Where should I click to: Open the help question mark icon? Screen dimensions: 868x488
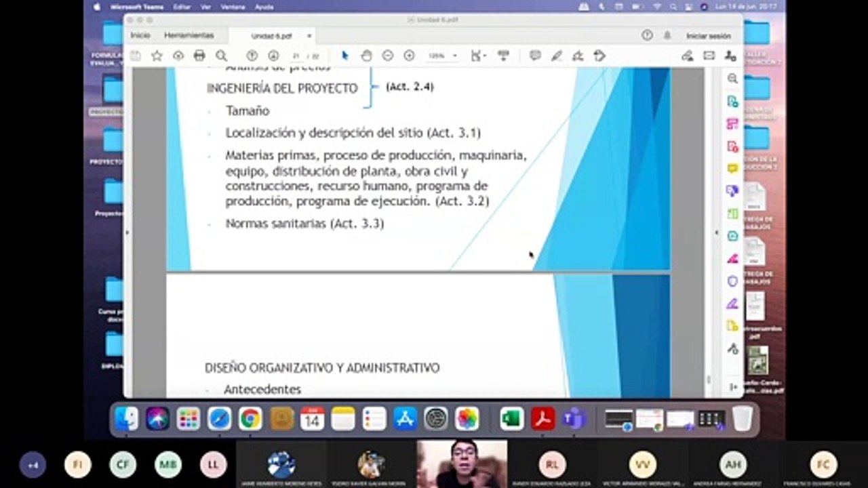[647, 35]
